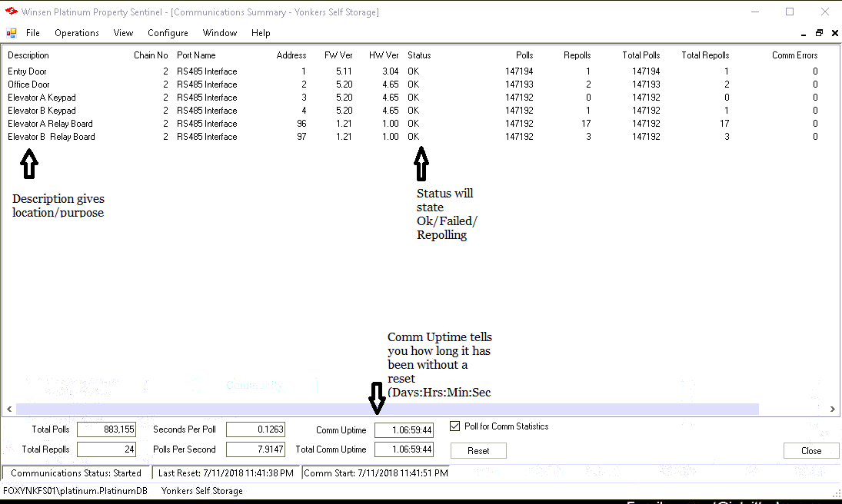Click the left arrow of horizontal scrollbar

[9, 409]
